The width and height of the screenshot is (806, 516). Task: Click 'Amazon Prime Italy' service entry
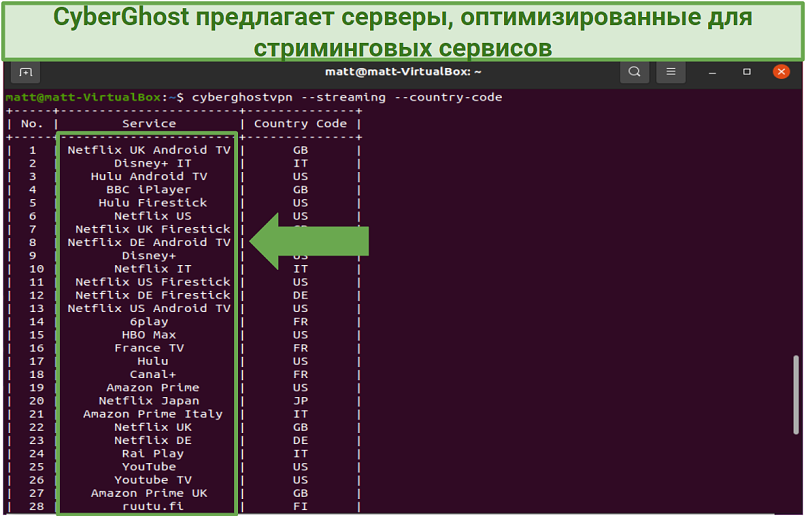(153, 414)
